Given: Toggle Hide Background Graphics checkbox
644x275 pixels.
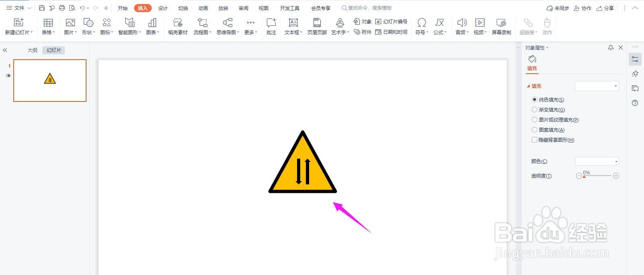Looking at the screenshot, I should click(535, 140).
